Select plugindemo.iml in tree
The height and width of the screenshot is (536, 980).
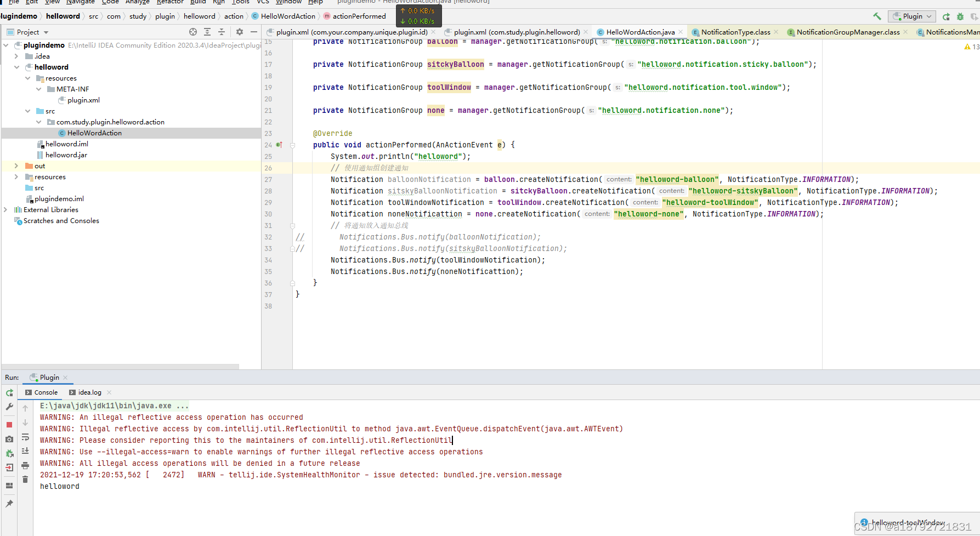[59, 198]
